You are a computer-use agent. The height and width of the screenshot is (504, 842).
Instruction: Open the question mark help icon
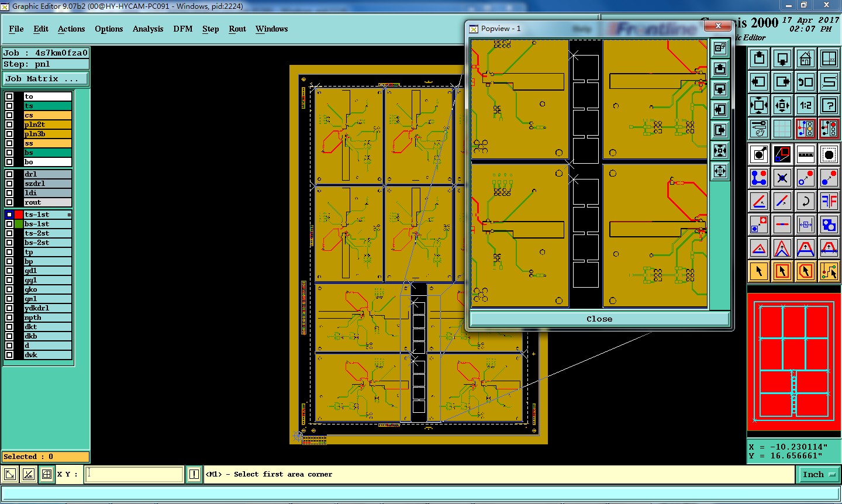pos(829,105)
